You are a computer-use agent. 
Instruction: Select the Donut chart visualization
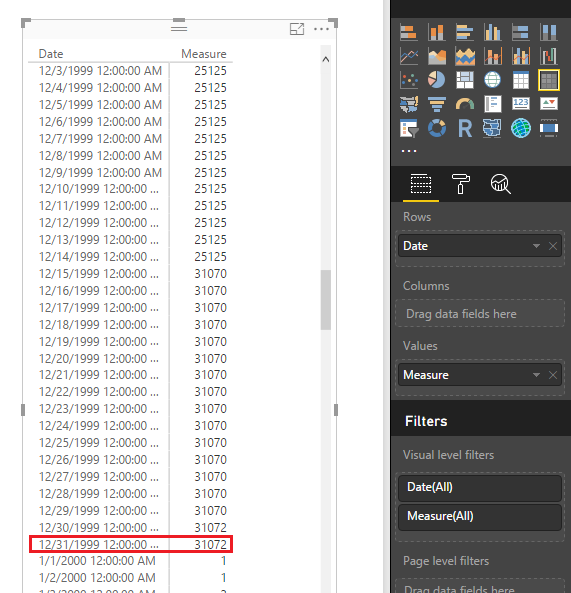(x=436, y=128)
